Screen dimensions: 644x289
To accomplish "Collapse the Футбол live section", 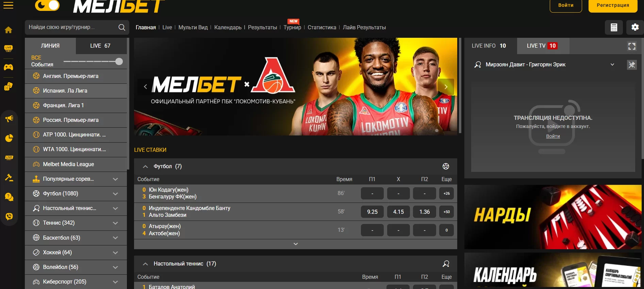I will (x=145, y=166).
